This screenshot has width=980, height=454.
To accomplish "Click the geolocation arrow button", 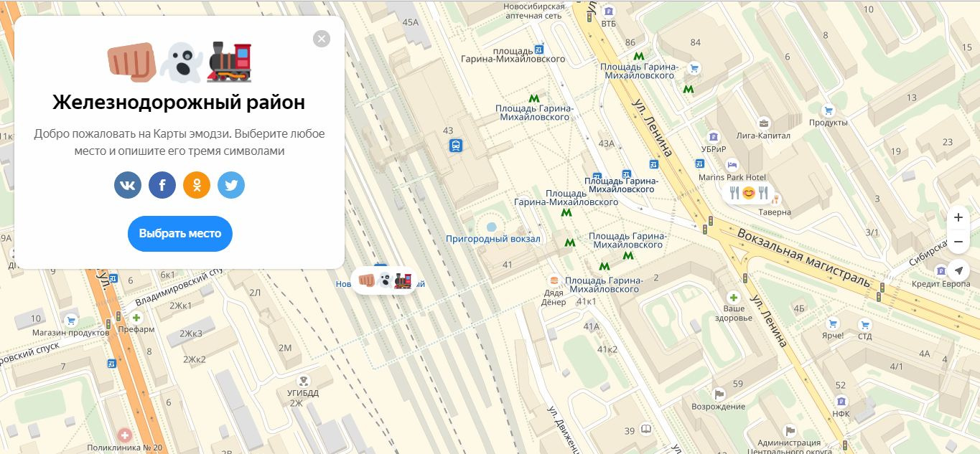I will click(958, 270).
